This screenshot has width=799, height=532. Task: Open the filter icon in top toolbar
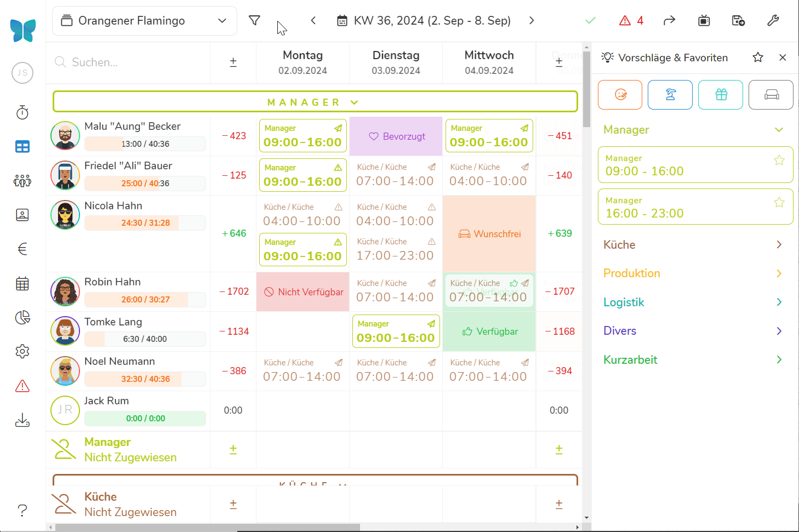click(x=254, y=21)
